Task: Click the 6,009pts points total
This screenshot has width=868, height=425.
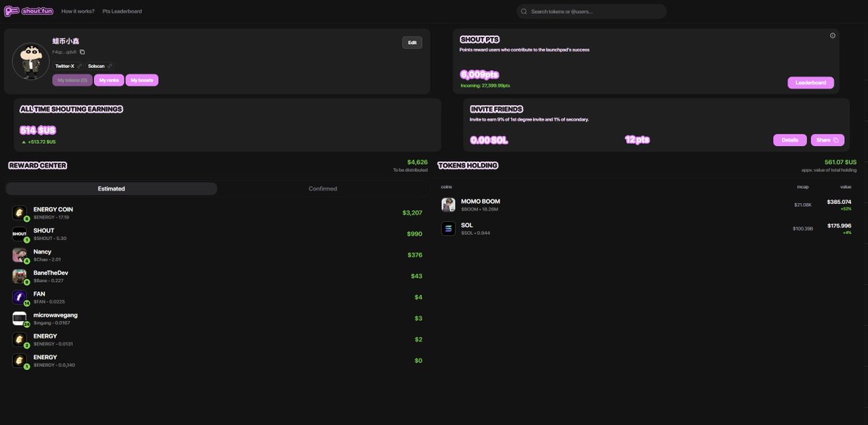Action: pyautogui.click(x=480, y=74)
